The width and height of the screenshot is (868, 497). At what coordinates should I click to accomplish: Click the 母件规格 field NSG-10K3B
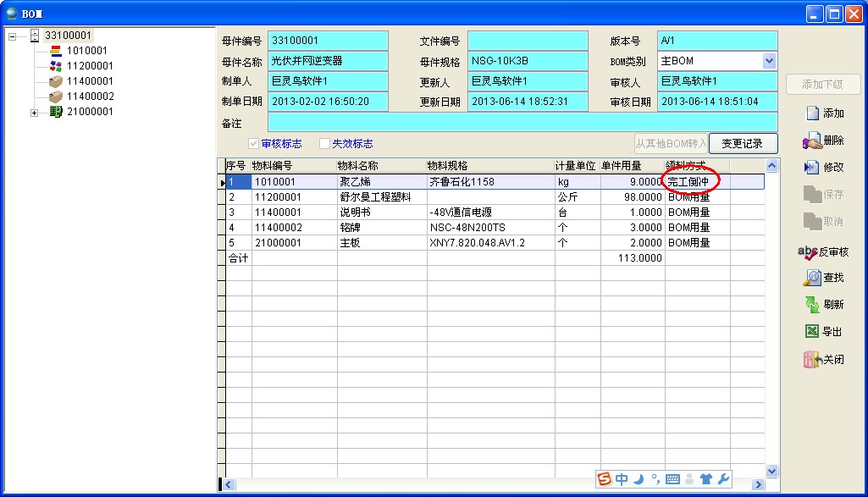[x=528, y=61]
